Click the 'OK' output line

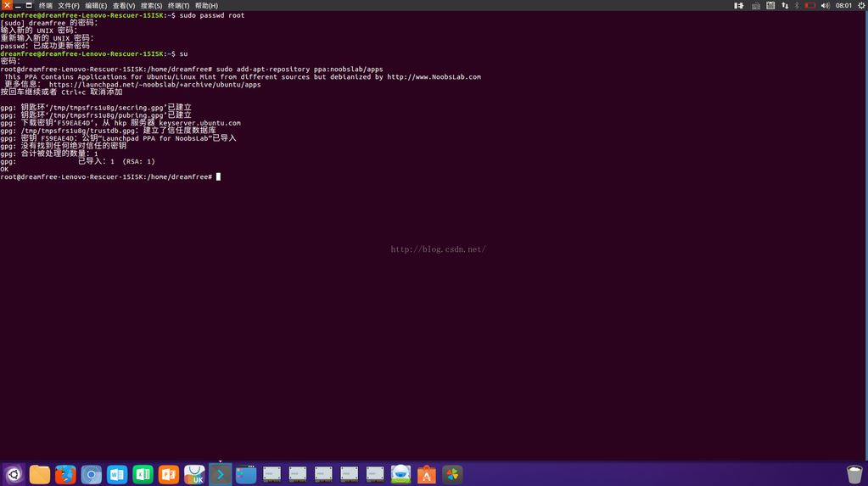(4, 170)
